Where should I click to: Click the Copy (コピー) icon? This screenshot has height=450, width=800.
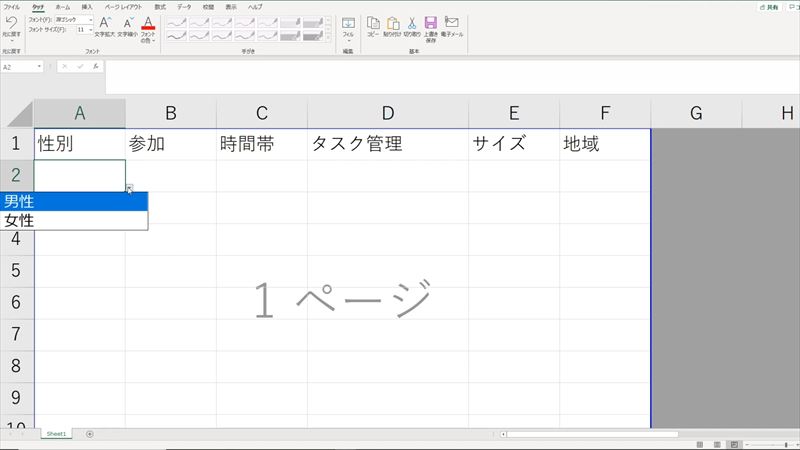pos(373,23)
